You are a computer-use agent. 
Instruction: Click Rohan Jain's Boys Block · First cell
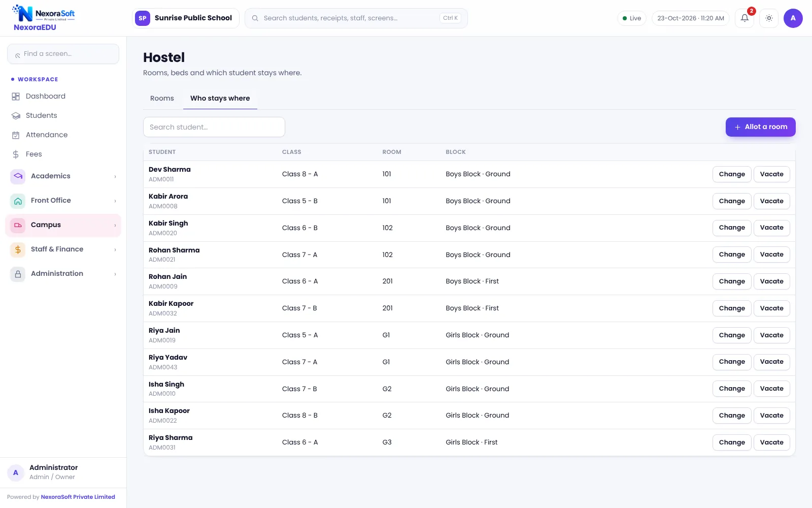(x=472, y=281)
